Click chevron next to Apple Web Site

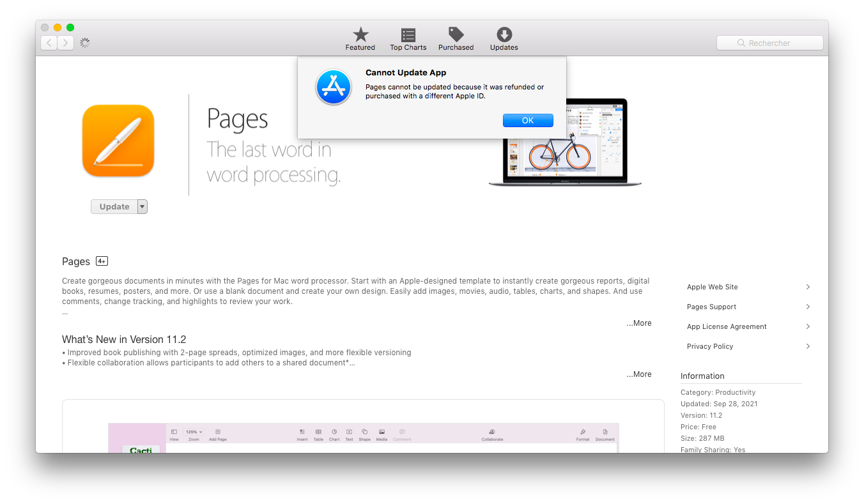[x=808, y=287]
